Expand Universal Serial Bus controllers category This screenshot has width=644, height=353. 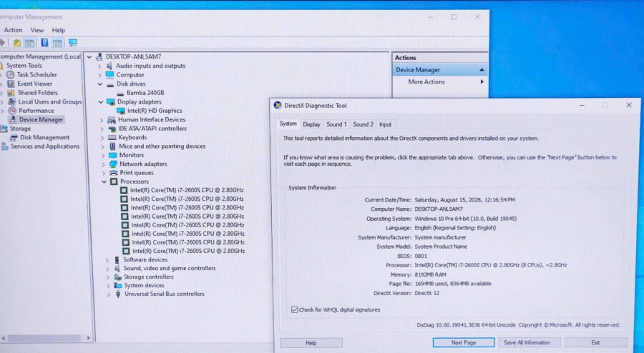tap(109, 294)
